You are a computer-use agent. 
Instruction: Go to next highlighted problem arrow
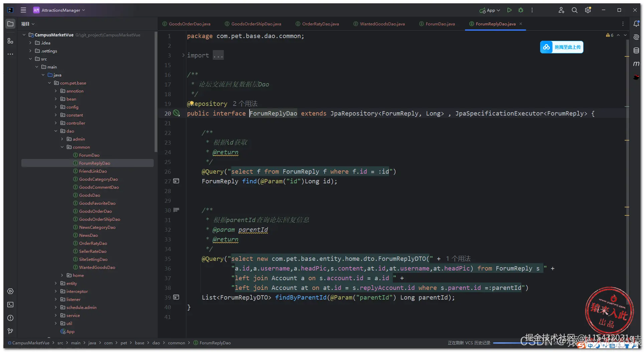pos(625,35)
